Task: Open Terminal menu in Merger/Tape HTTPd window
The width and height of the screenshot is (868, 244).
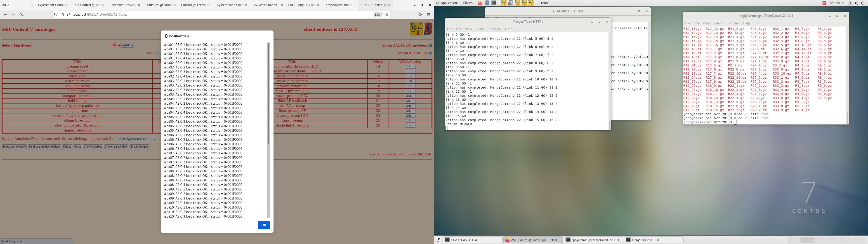Action: click(x=495, y=29)
